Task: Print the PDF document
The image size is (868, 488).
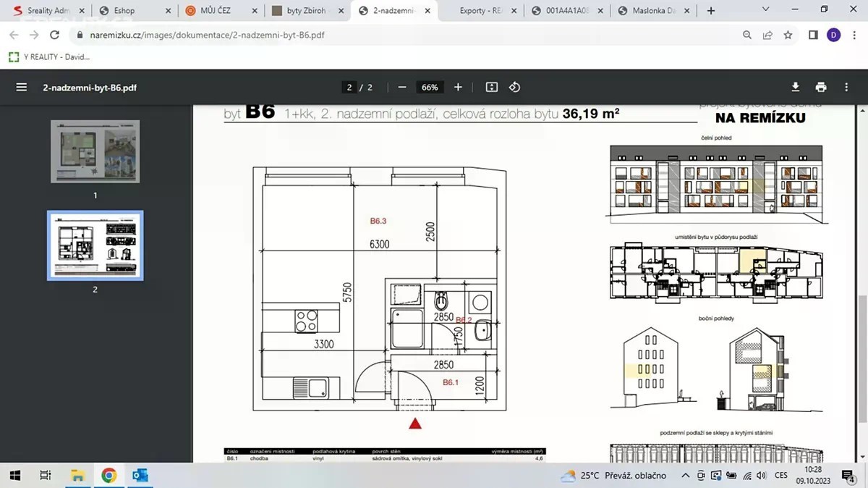Action: click(821, 87)
